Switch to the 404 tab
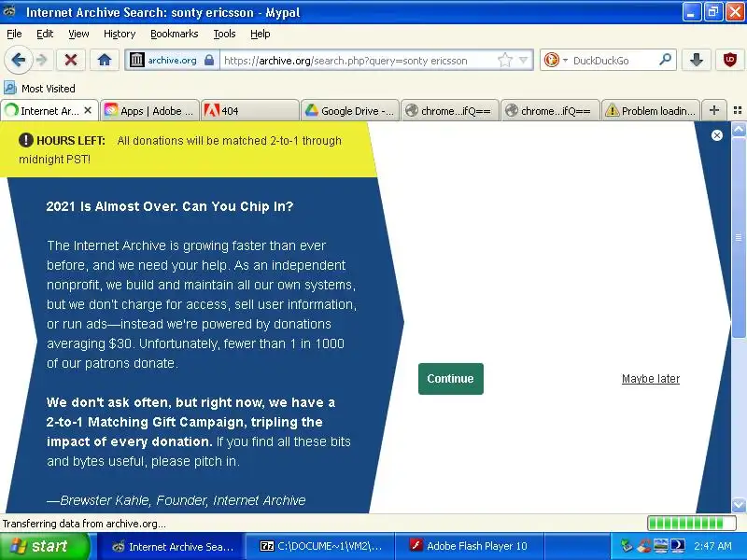 pos(249,111)
